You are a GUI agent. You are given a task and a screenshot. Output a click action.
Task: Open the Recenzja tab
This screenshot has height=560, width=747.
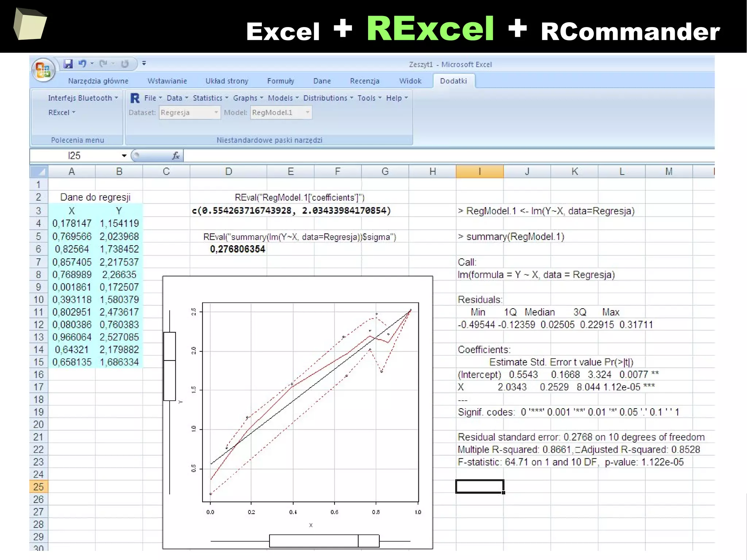(364, 81)
